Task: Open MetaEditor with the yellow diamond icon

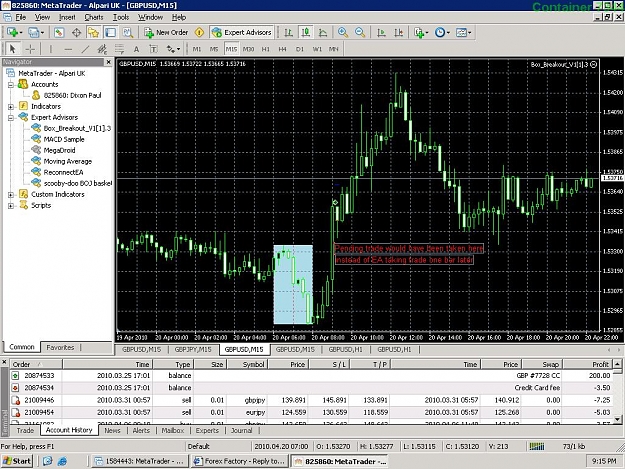Action: coord(199,33)
